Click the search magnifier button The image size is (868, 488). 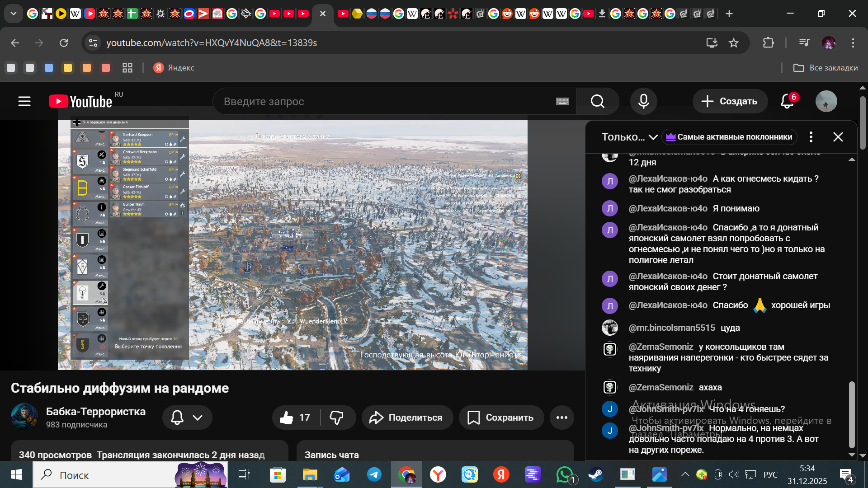tap(597, 102)
